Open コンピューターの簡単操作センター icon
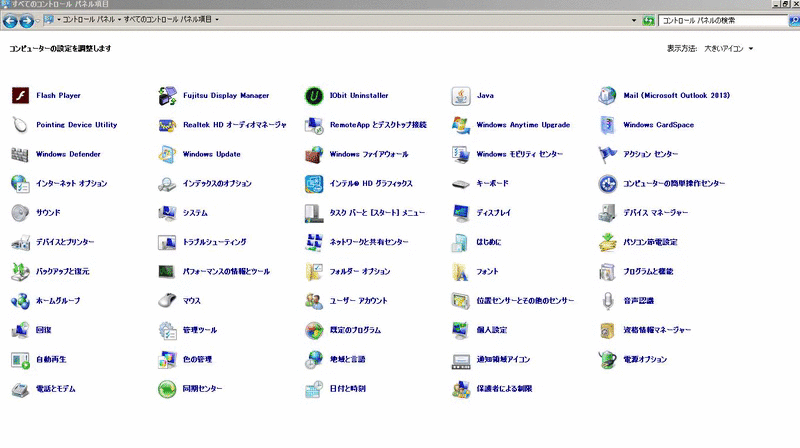Screen dimensions: 800x448 point(607,184)
